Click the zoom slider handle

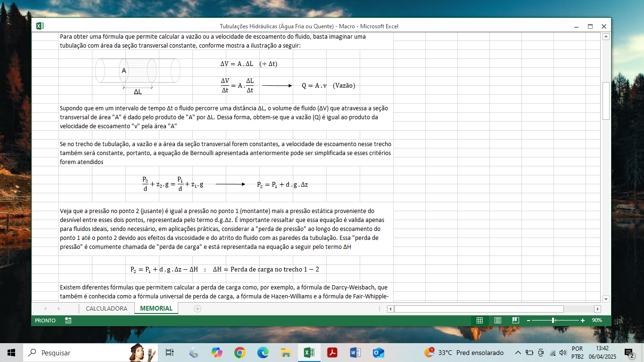click(553, 321)
